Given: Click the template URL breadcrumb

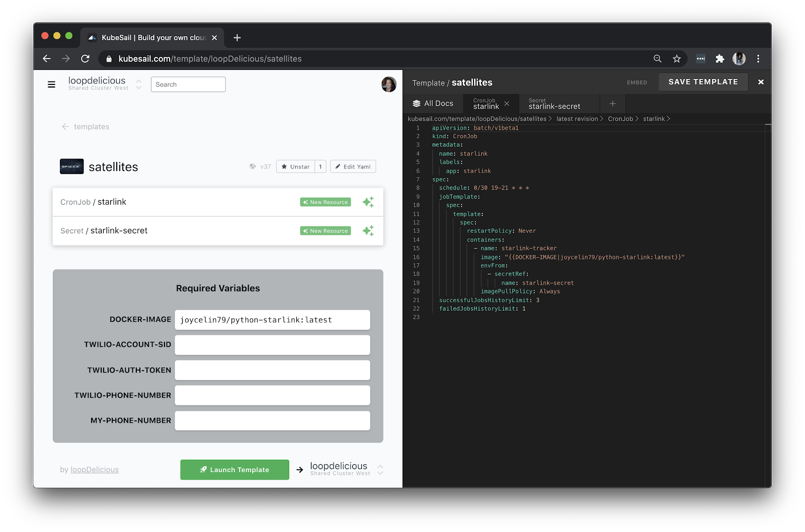Looking at the screenshot, I should (477, 119).
